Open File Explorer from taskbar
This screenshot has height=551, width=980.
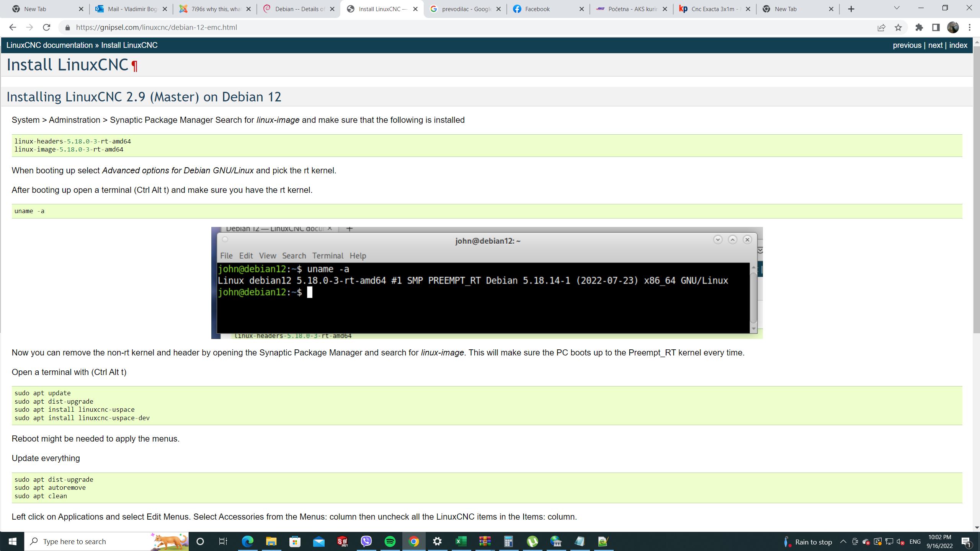tap(271, 541)
